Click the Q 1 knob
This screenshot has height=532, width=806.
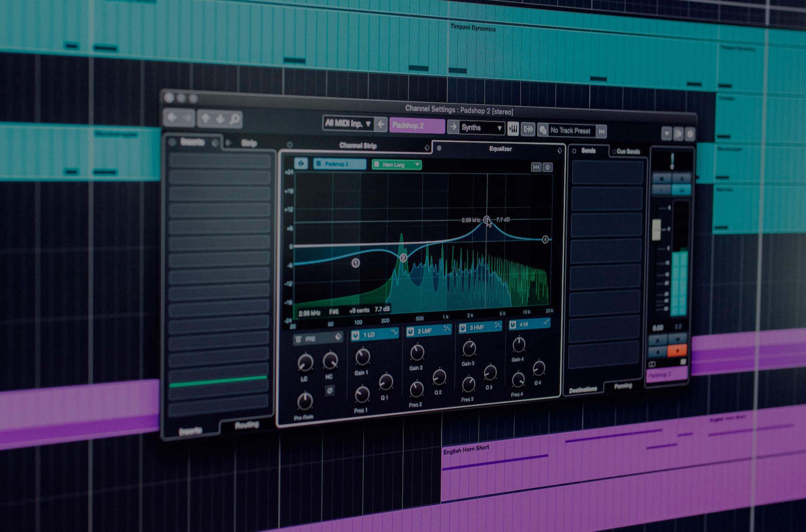click(x=386, y=382)
